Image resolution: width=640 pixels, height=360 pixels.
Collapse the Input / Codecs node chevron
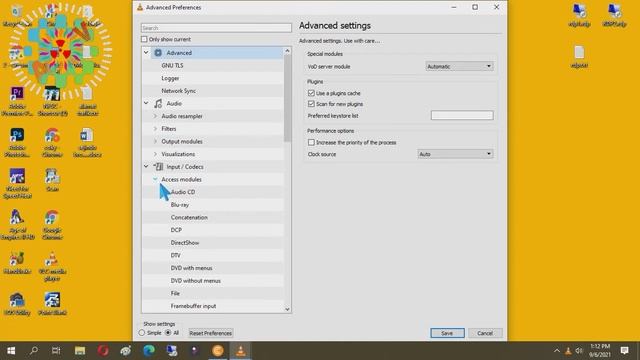(x=146, y=167)
